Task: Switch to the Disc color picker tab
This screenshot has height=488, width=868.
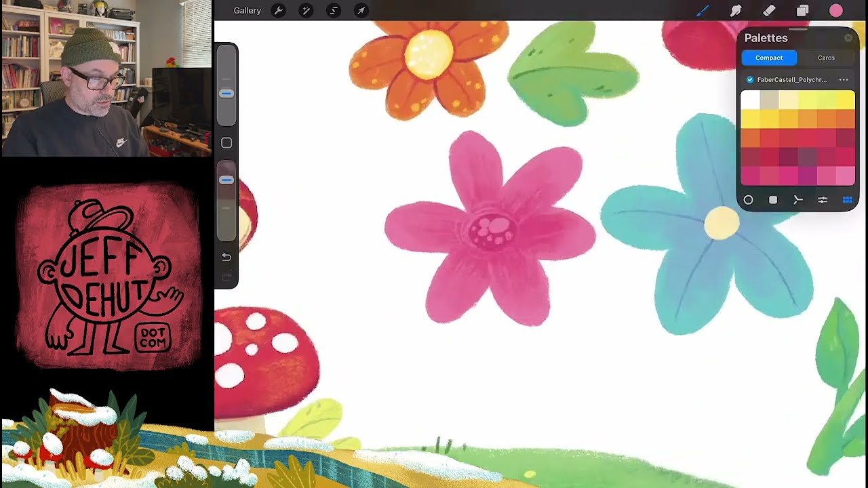Action: (x=749, y=200)
